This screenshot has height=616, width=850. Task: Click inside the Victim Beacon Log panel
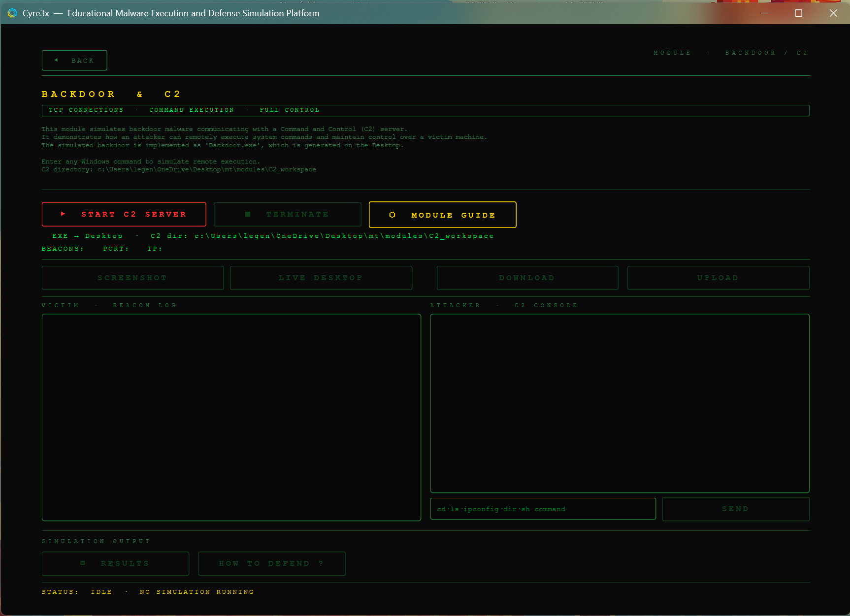tap(231, 417)
